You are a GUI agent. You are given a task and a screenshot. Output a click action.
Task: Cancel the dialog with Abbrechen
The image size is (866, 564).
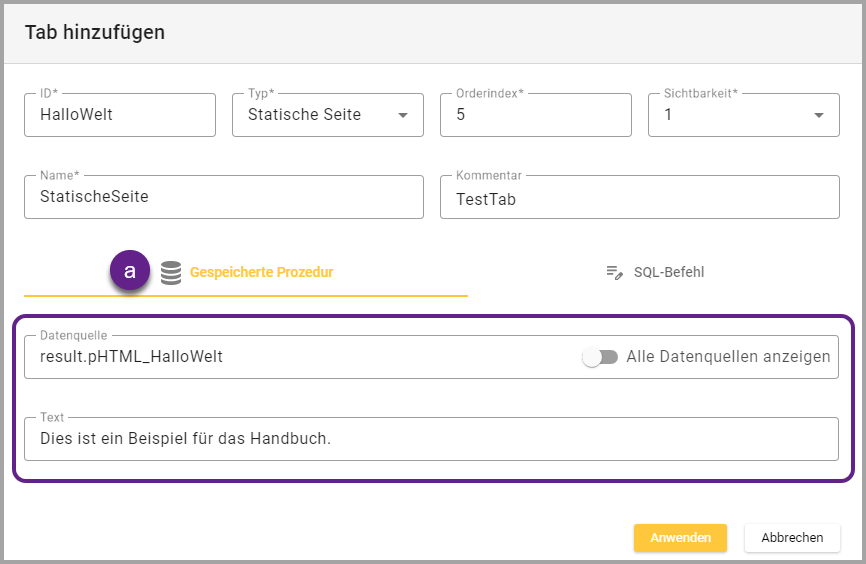click(x=792, y=537)
